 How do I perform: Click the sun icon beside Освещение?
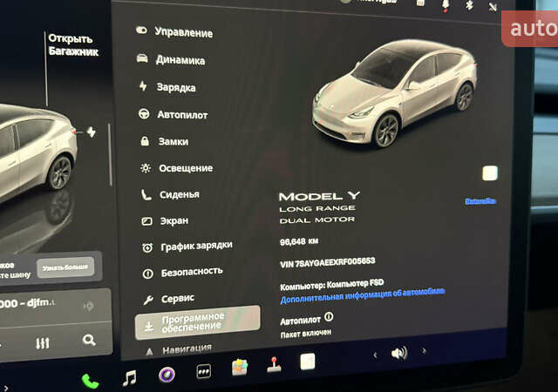146,168
